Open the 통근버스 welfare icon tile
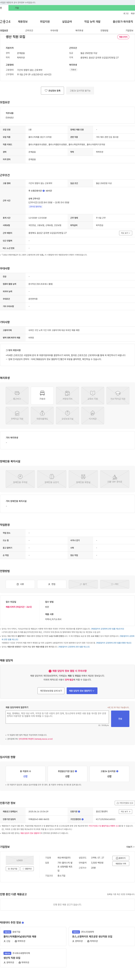Viewport: 135px width, 980px height. pos(17,395)
